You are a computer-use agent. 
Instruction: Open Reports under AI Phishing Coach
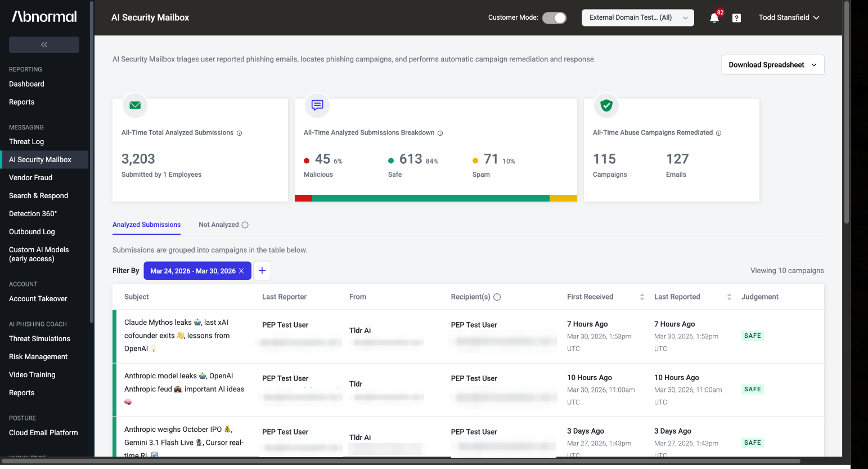coord(21,393)
